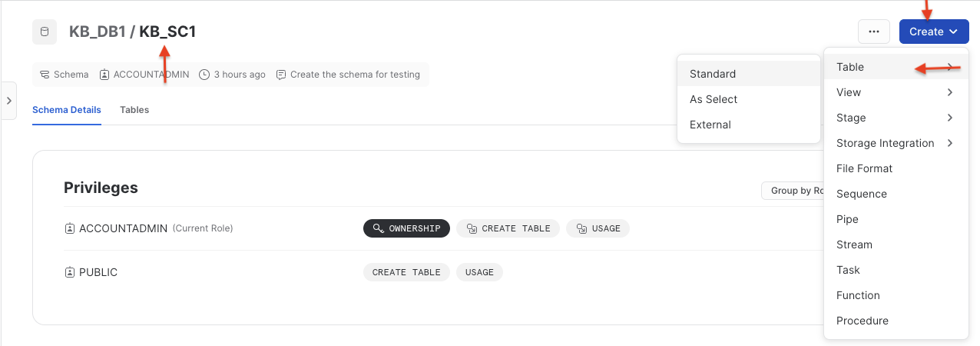Viewport: 980px width, 346px height.
Task: Click the ACCOUNTADMIN USAGE privilege badge
Action: pyautogui.click(x=598, y=228)
